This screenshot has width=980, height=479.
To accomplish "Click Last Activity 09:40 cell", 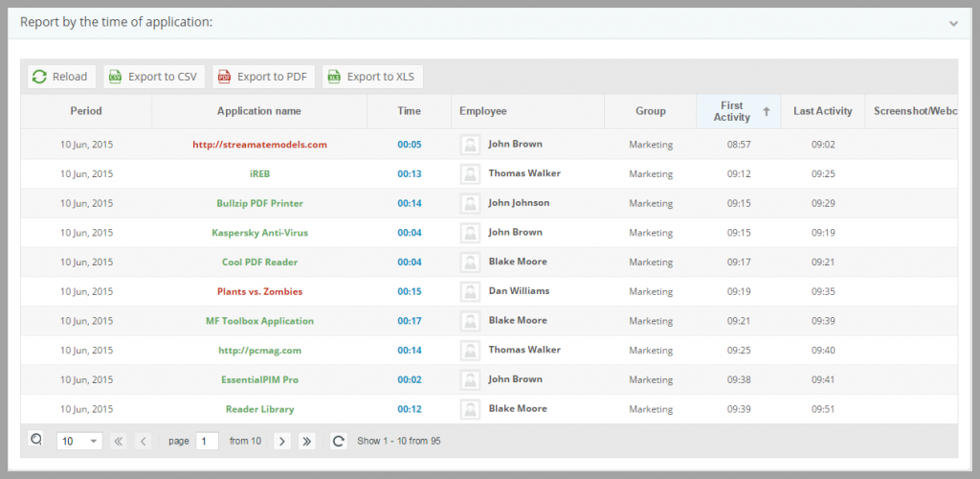I will tap(823, 351).
